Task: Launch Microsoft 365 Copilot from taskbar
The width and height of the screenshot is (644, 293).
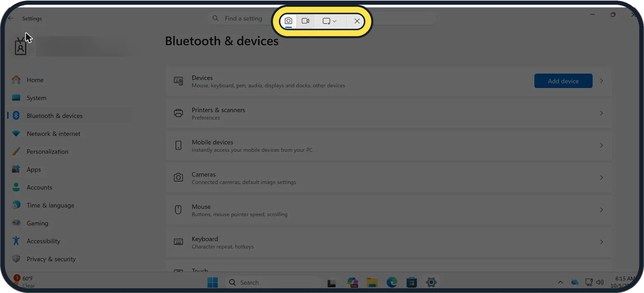Action: [x=352, y=283]
